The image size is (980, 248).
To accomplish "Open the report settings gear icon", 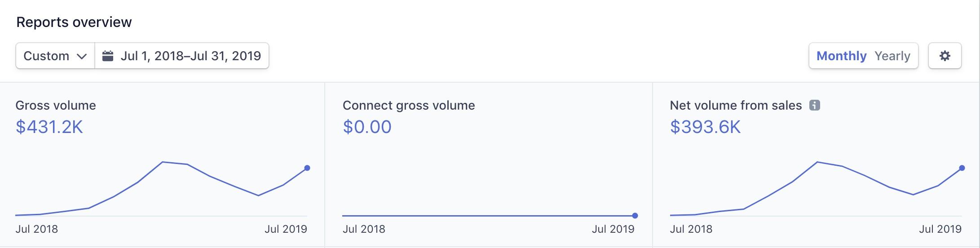I will (945, 56).
